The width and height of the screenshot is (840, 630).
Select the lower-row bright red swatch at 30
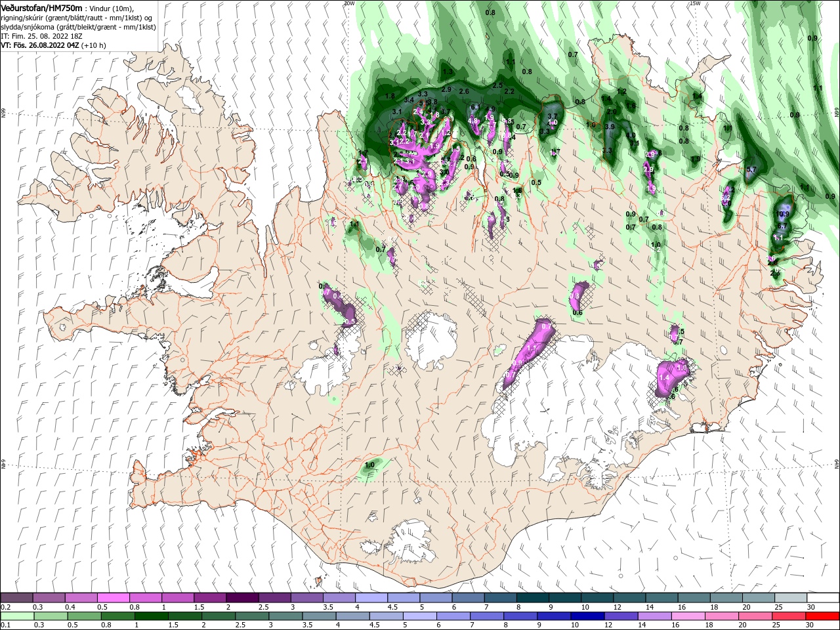coord(823,616)
